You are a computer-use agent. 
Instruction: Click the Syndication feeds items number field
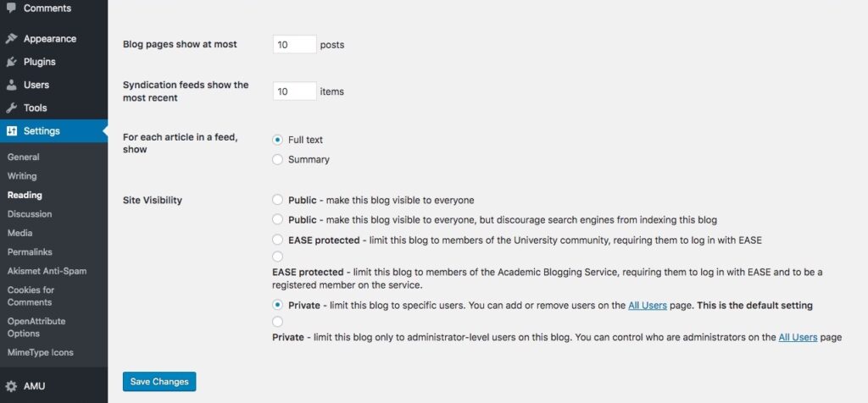[294, 91]
